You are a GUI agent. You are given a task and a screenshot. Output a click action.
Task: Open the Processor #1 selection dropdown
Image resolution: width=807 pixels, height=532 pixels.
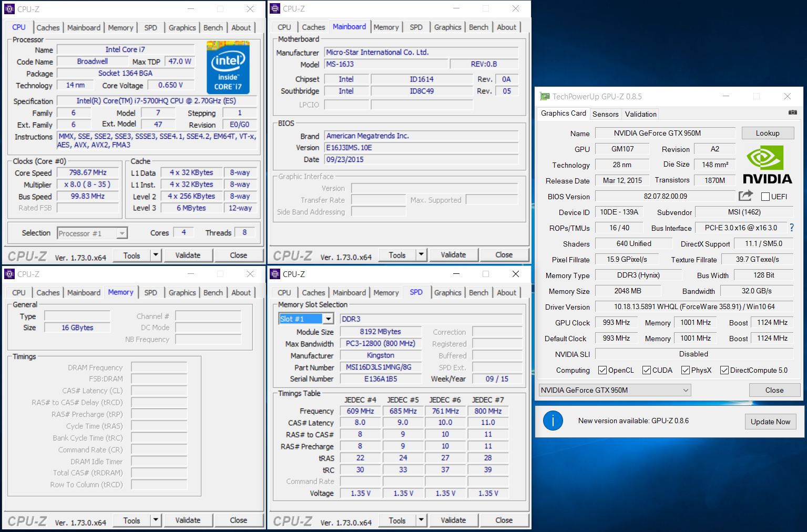pos(92,233)
